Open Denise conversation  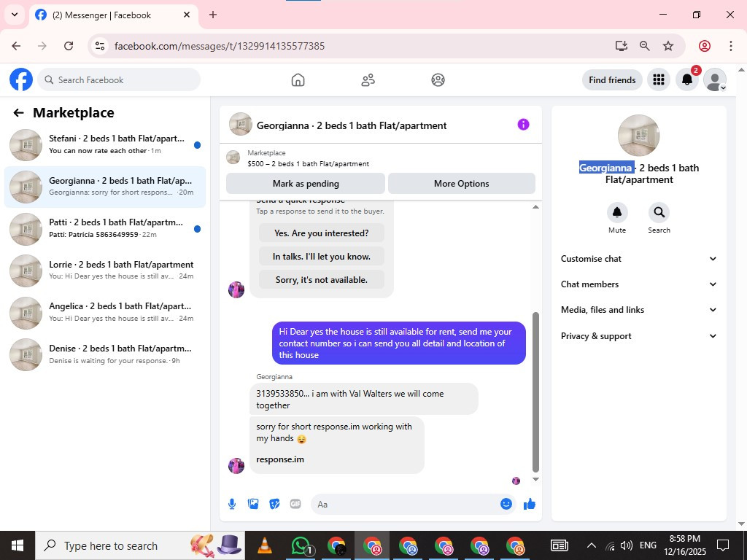(x=105, y=354)
